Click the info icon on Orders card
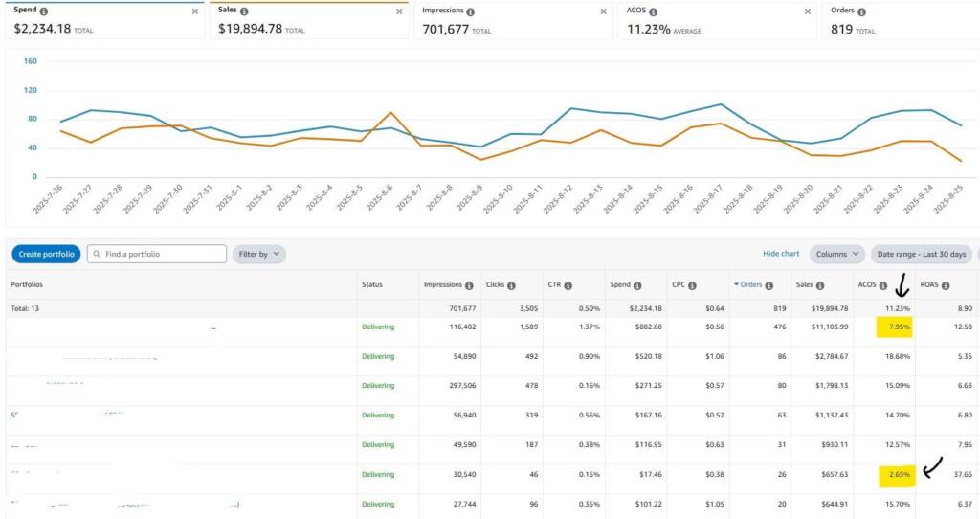Screen dimensions: 980x519 [861, 11]
